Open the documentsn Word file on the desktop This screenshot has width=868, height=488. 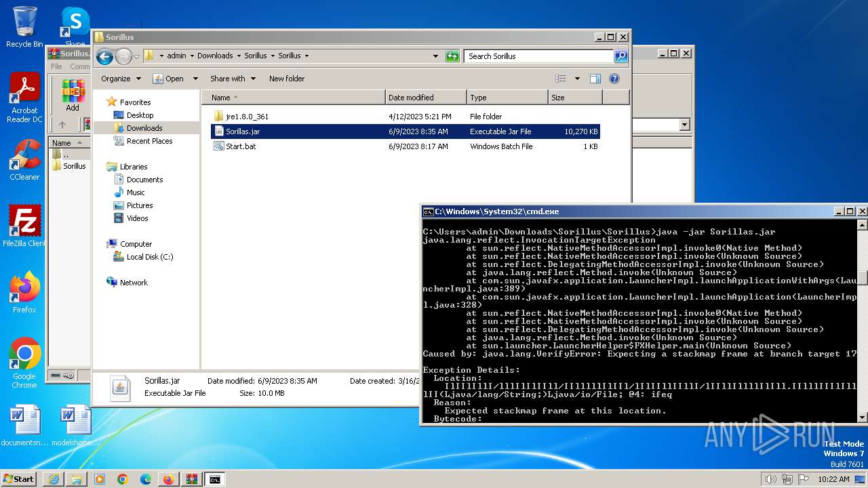coord(24,426)
